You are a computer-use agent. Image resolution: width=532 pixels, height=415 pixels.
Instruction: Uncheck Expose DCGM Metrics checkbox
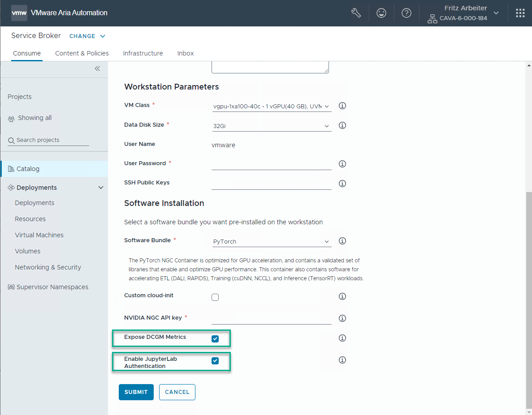click(x=215, y=339)
